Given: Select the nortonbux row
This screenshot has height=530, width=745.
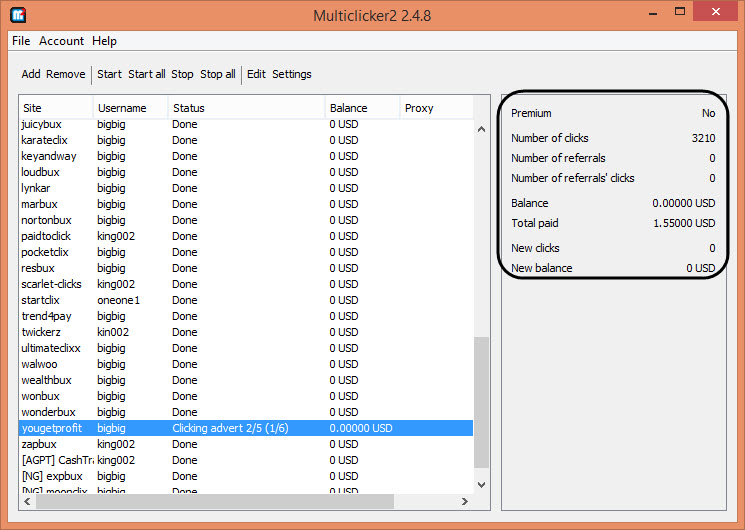Looking at the screenshot, I should (246, 220).
